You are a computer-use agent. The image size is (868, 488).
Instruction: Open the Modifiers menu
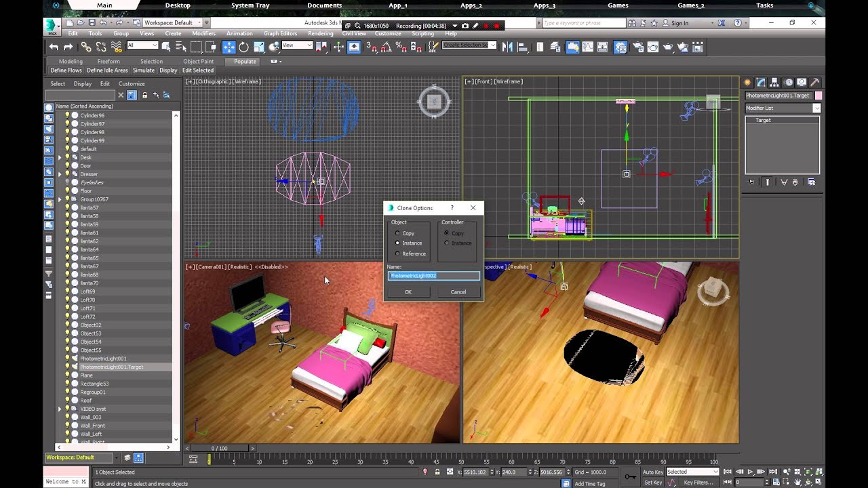click(203, 33)
